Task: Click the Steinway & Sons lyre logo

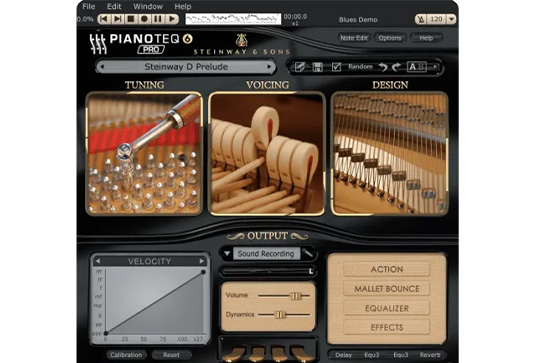Action: pyautogui.click(x=242, y=40)
